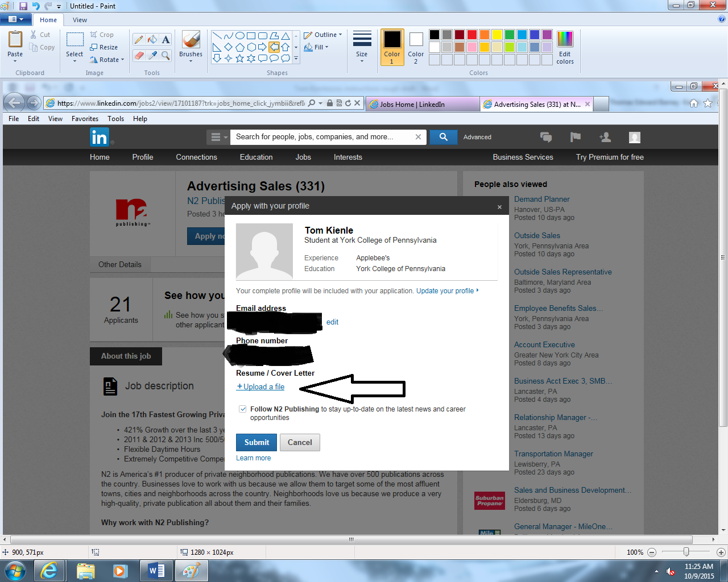728x582 pixels.
Task: Click the Undo icon in Paint title bar
Action: [x=36, y=6]
